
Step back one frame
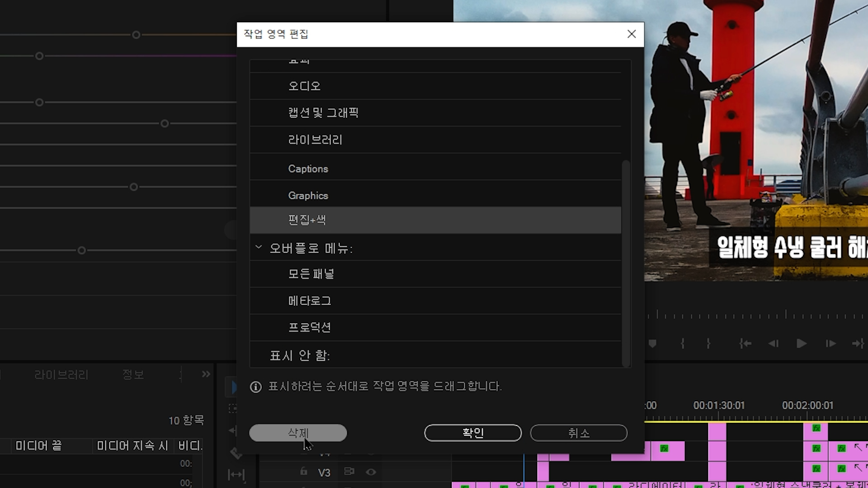[x=773, y=344]
